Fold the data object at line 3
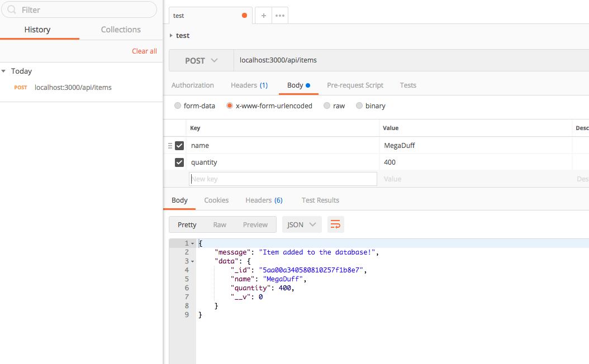Screen dimensions: 589x364 pyautogui.click(x=193, y=261)
